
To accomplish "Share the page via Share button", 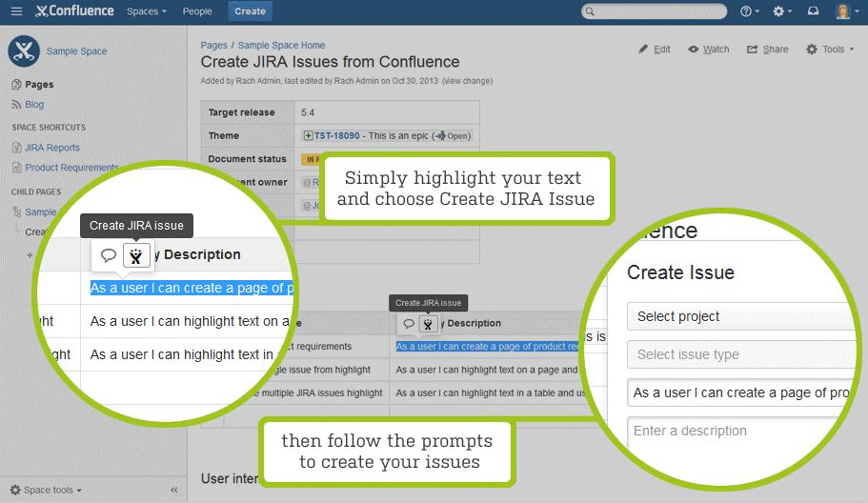I will point(768,50).
